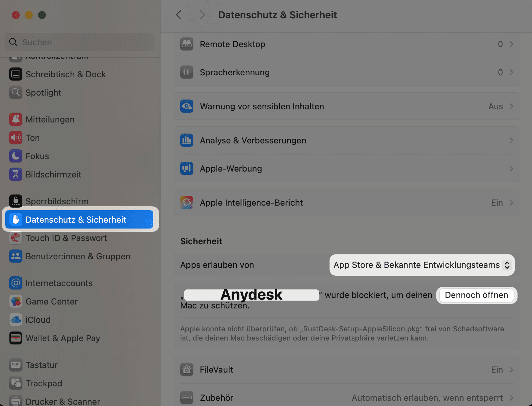Click the Game Center icon
532x406 pixels.
point(16,302)
